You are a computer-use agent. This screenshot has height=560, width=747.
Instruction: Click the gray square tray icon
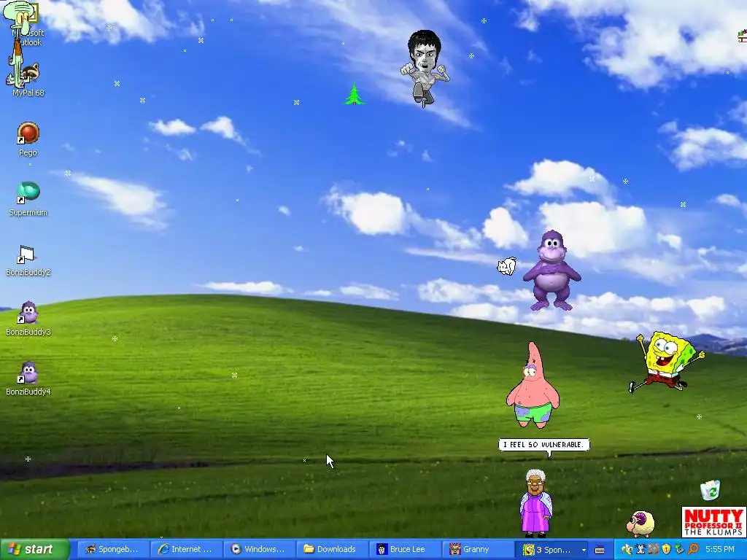tap(654, 550)
